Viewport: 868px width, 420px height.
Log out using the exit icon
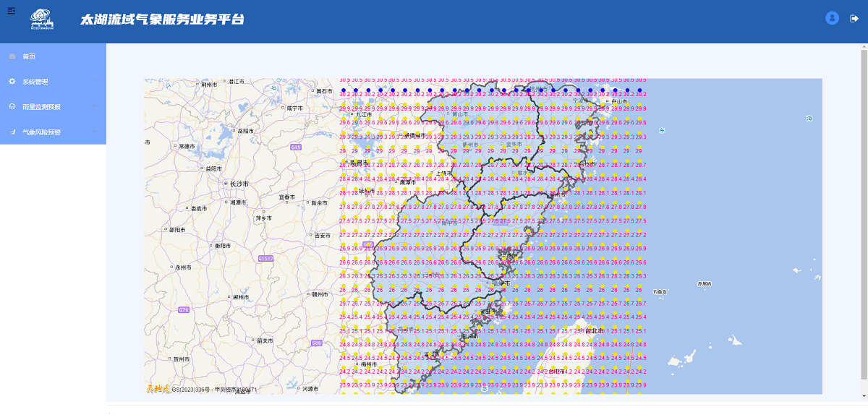[x=854, y=19]
